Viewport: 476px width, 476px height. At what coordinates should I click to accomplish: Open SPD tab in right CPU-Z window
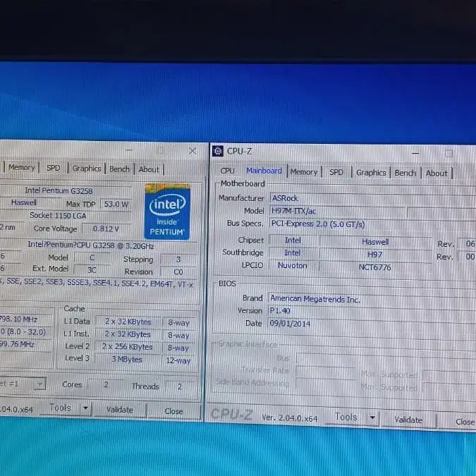click(336, 173)
